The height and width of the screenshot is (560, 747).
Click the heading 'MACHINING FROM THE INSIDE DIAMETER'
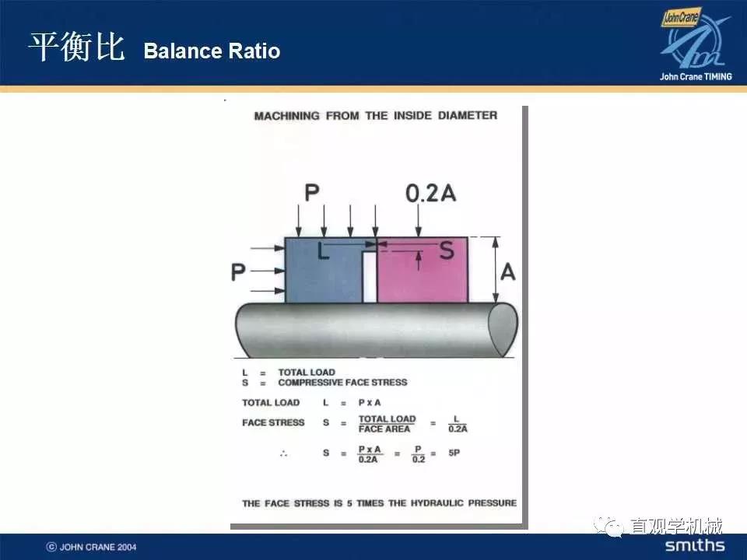point(375,116)
